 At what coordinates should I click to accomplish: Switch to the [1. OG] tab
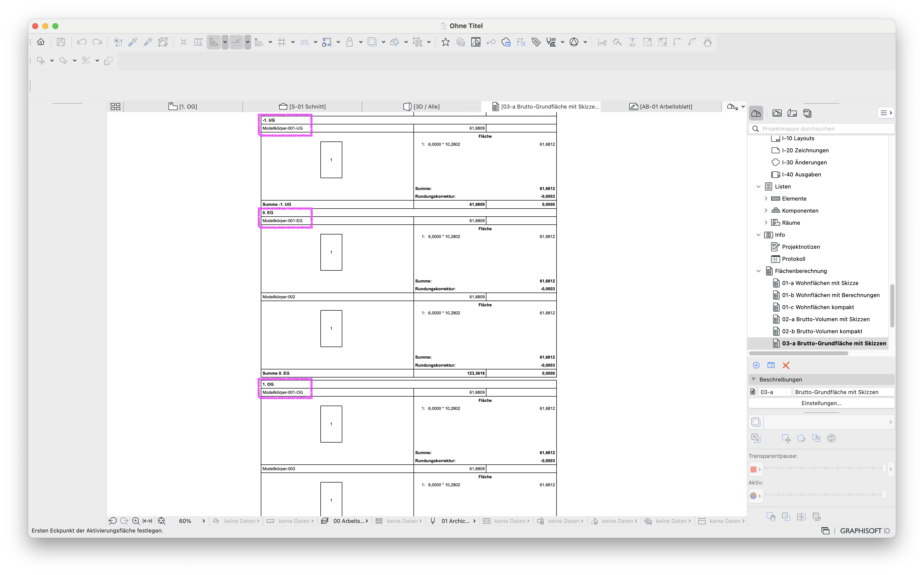(x=183, y=107)
